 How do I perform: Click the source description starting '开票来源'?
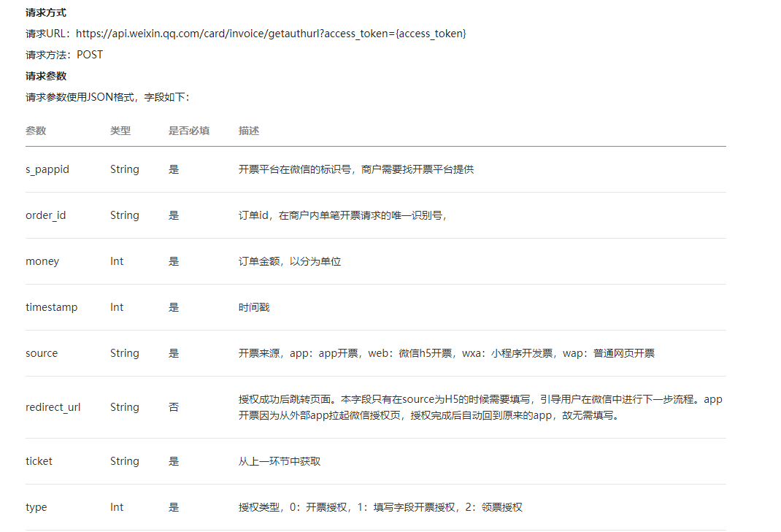tap(447, 353)
